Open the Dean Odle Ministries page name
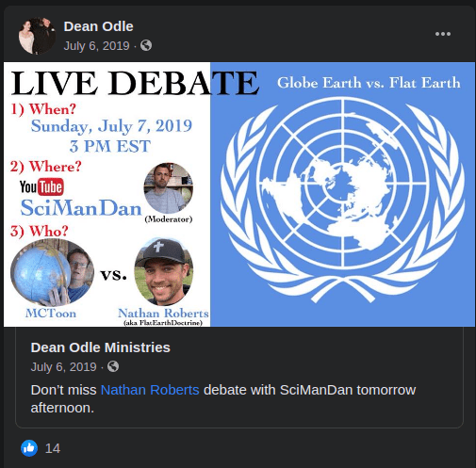The width and height of the screenshot is (476, 468). point(101,347)
